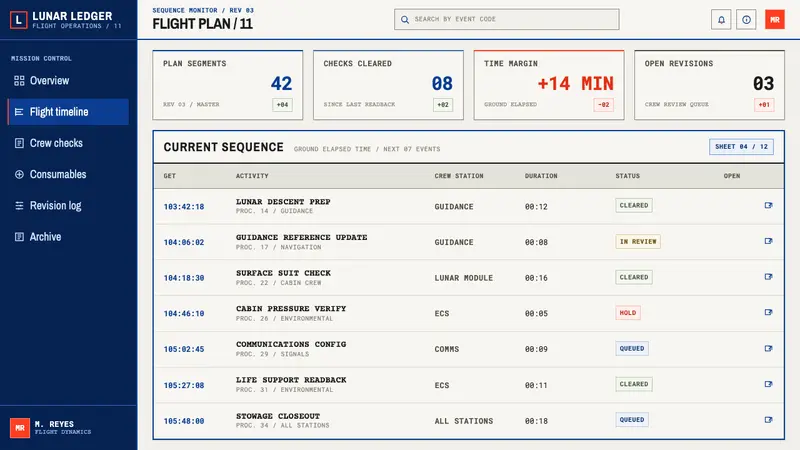The height and width of the screenshot is (450, 800).
Task: Click the Search by event code field
Action: tap(507, 19)
